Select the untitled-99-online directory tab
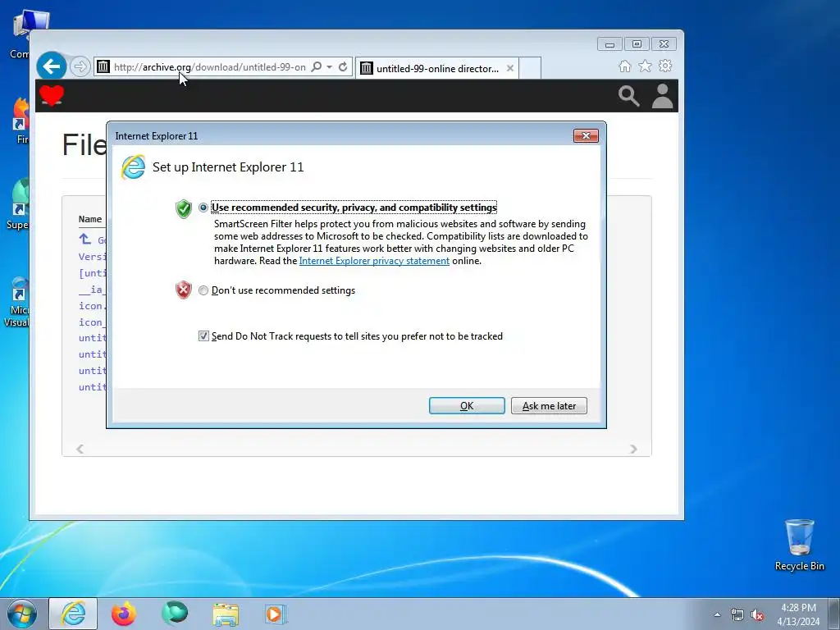This screenshot has width=840, height=630. click(x=436, y=68)
